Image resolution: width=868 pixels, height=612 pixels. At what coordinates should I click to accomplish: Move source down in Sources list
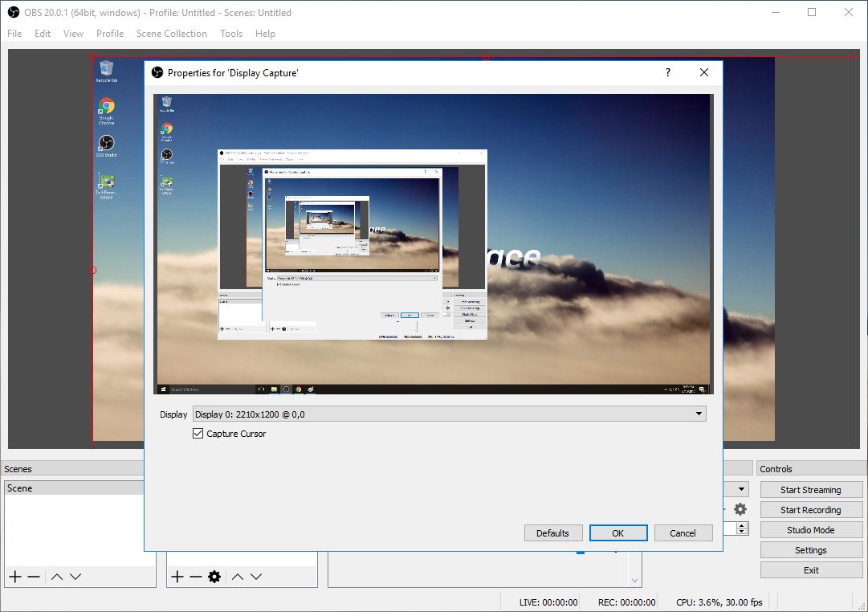coord(255,577)
